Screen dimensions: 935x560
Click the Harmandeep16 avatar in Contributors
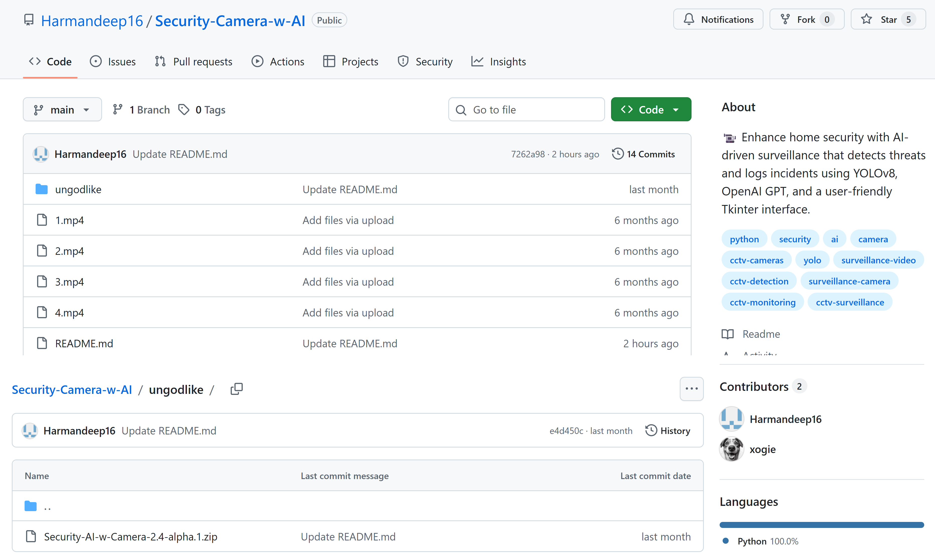(731, 419)
